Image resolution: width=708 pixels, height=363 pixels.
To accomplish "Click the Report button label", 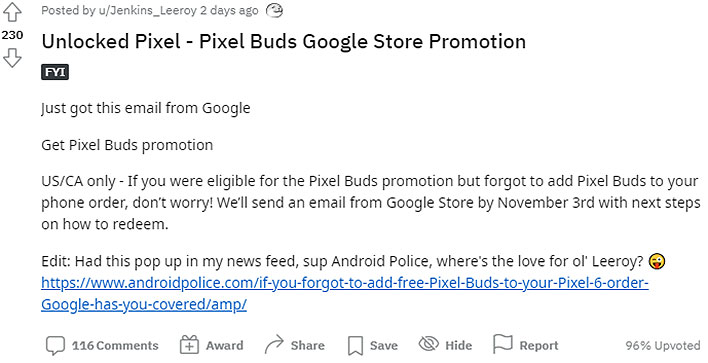I will (539, 346).
